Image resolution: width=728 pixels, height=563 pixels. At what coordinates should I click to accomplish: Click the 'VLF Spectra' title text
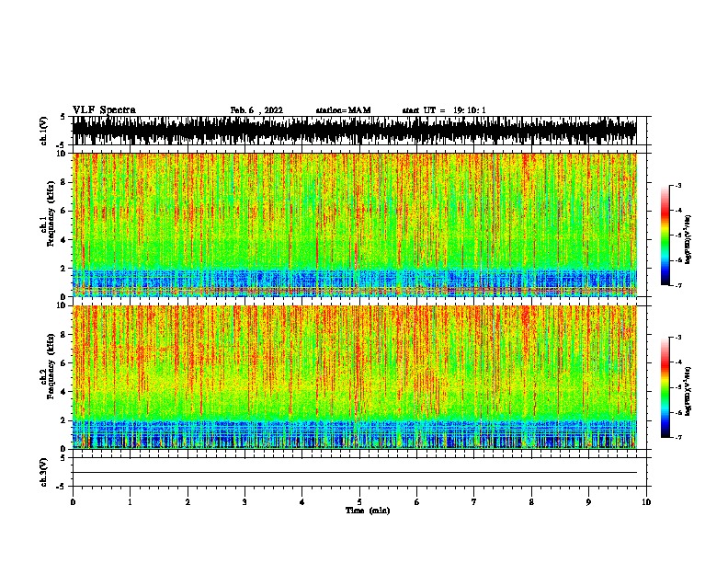(104, 110)
